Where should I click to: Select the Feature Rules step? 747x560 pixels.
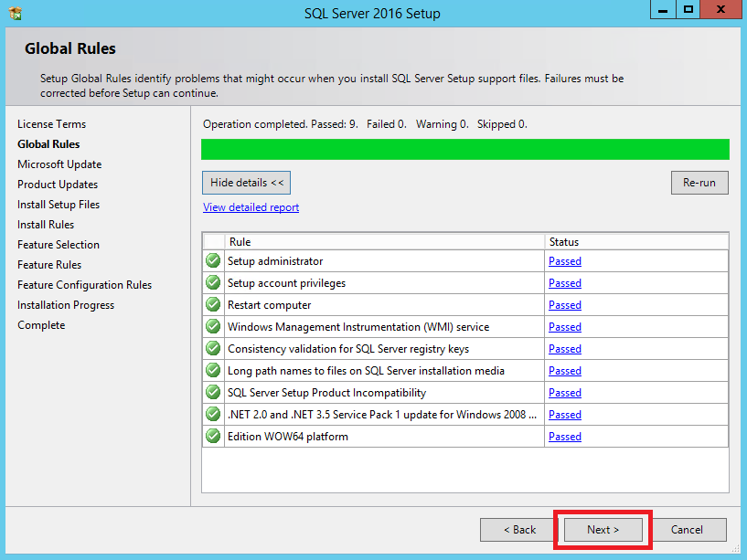49,264
